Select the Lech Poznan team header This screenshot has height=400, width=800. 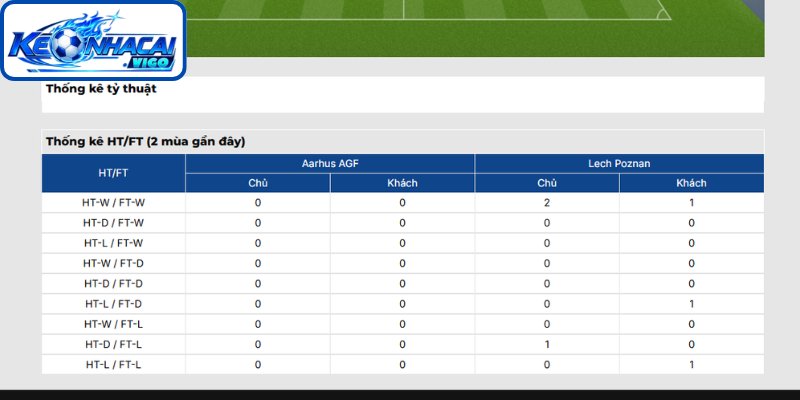pos(619,163)
